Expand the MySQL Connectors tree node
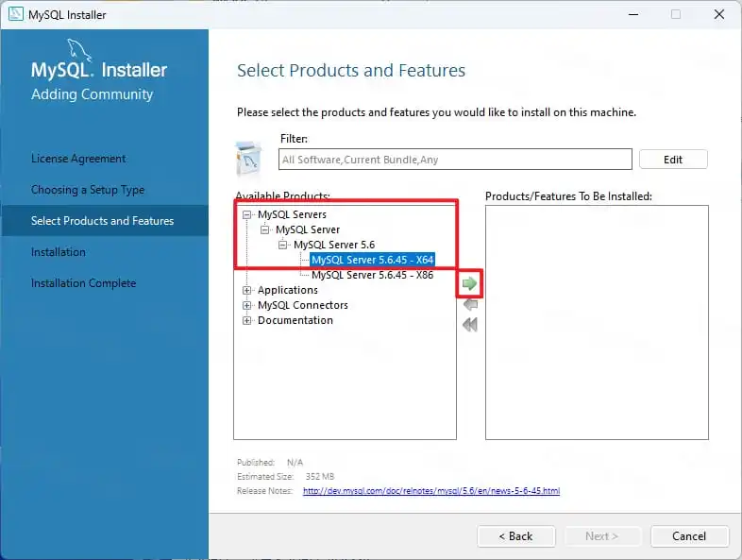The width and height of the screenshot is (742, 560). [246, 305]
